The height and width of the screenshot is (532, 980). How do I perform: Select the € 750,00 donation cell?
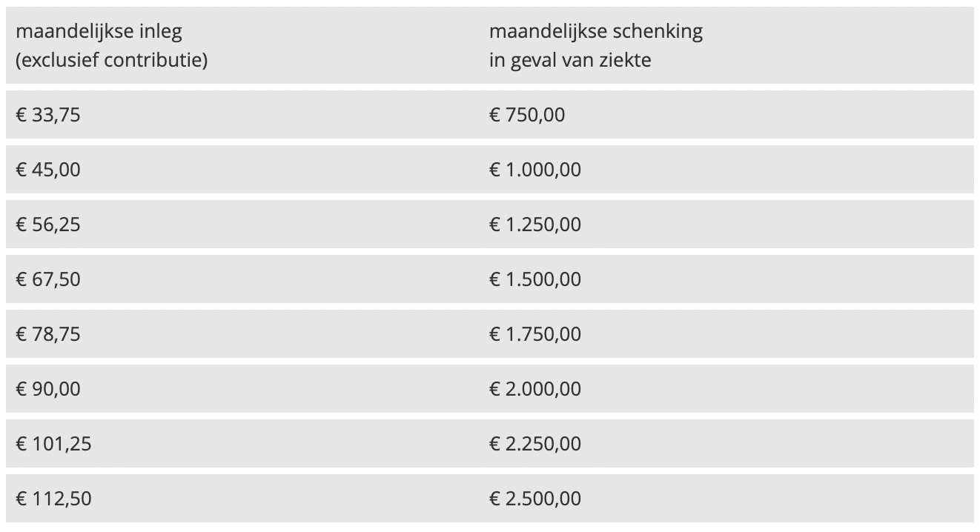pyautogui.click(x=527, y=115)
